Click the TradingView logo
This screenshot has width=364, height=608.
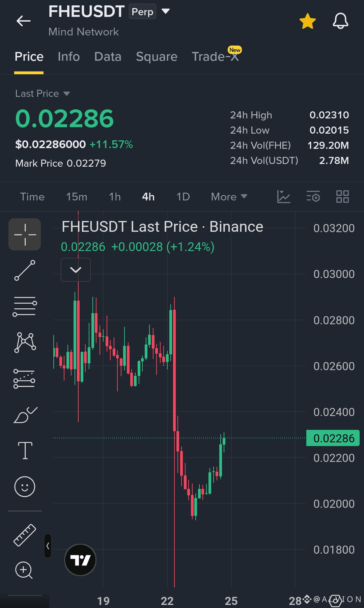(x=80, y=560)
